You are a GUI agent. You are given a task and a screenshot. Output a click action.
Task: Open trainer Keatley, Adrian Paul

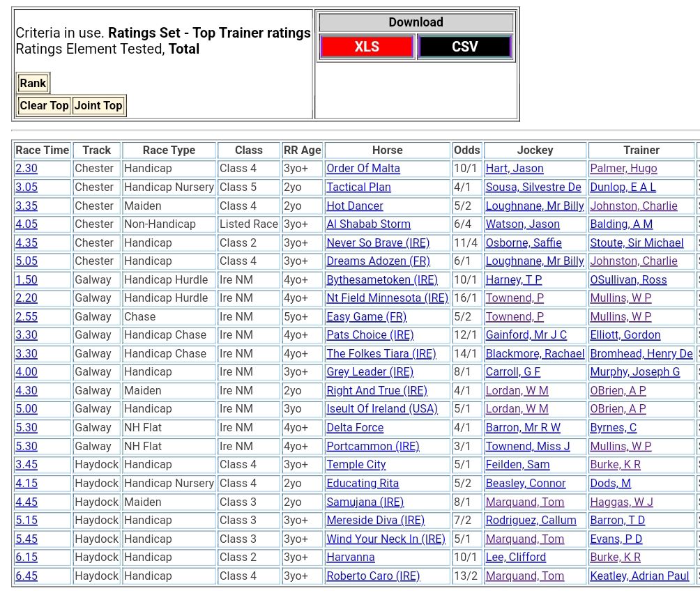point(639,576)
